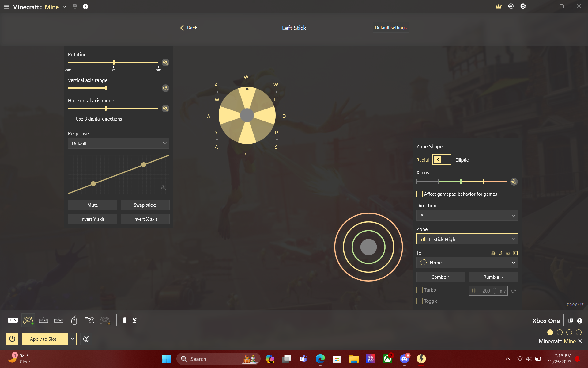588x368 pixels.
Task: Click the X axis wrench icon
Action: [514, 182]
